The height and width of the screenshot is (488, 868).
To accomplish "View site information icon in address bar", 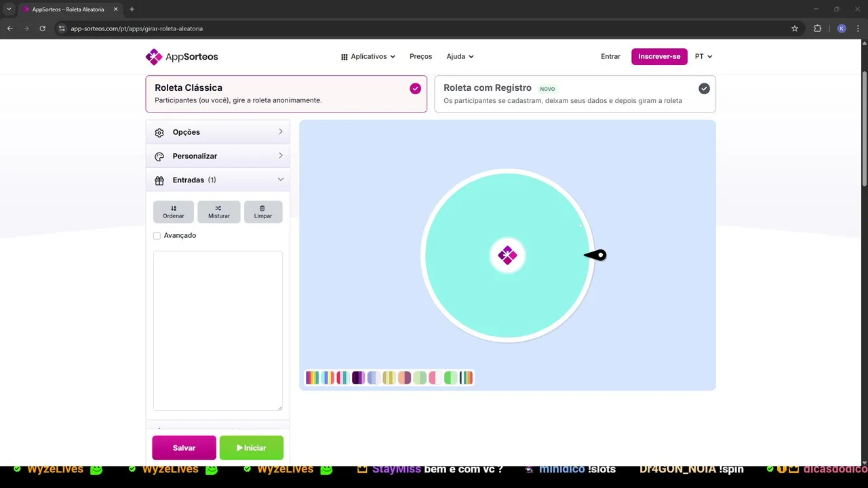I will click(x=62, y=28).
